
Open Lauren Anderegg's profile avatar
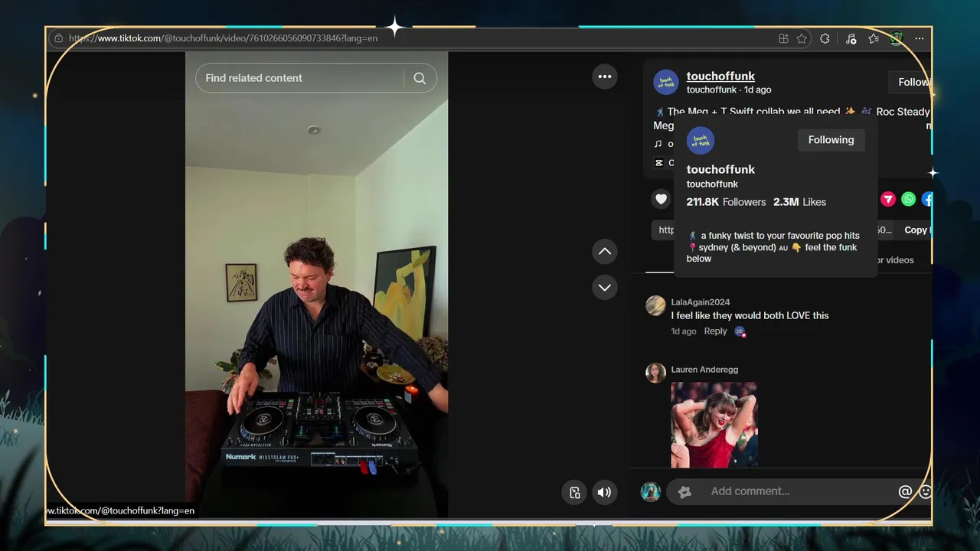(656, 373)
